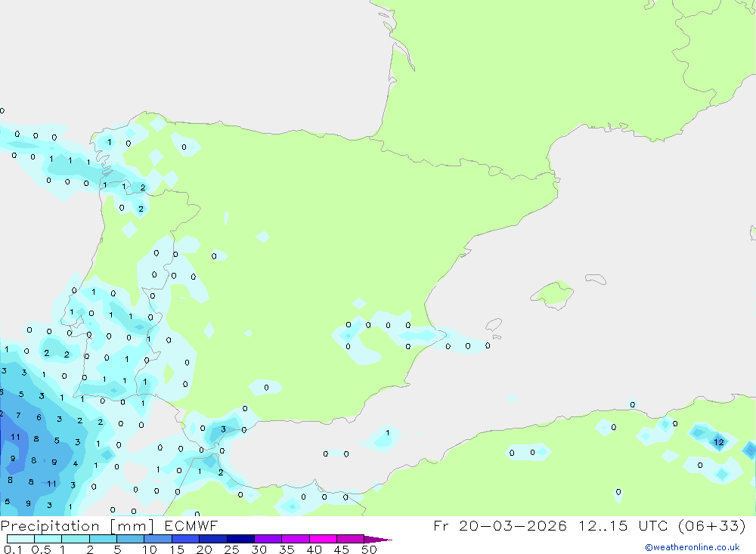Click the 'UTC' time label
Screen dimensions: 756x554
(654, 525)
